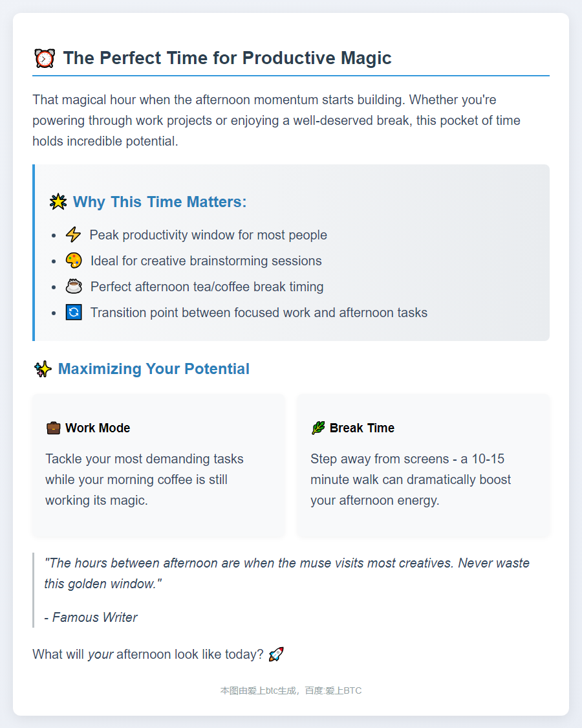
Task: Click the Chinese footer watermark text
Action: click(291, 690)
